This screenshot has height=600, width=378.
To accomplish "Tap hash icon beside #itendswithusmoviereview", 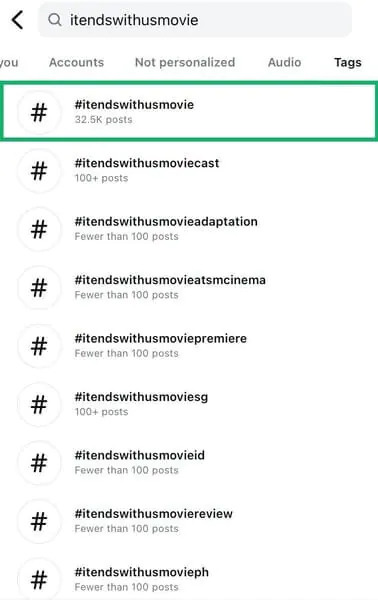I will (39, 521).
